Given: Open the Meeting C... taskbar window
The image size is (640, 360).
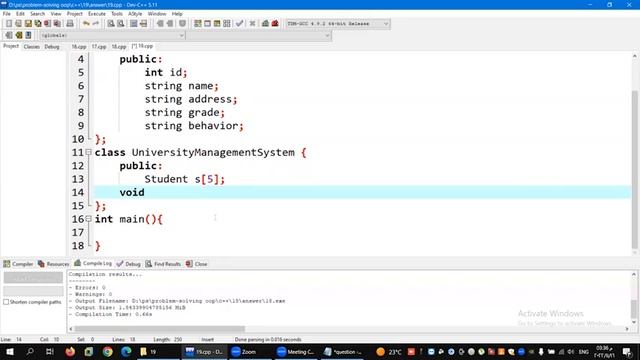Looking at the screenshot, I should pyautogui.click(x=296, y=351).
